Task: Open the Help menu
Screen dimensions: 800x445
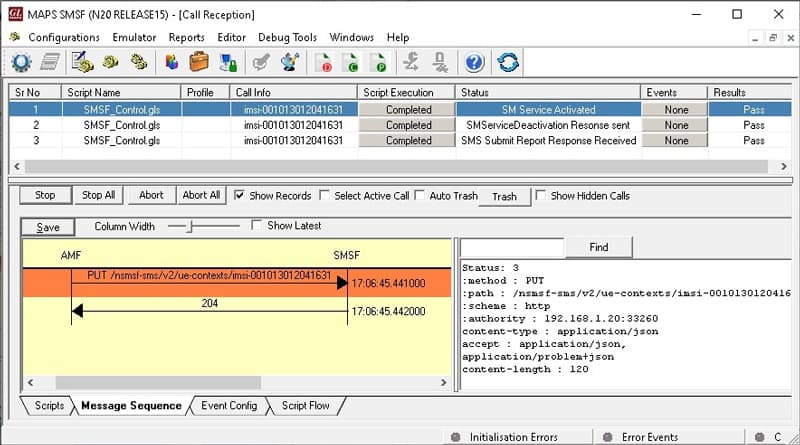Action: coord(398,37)
